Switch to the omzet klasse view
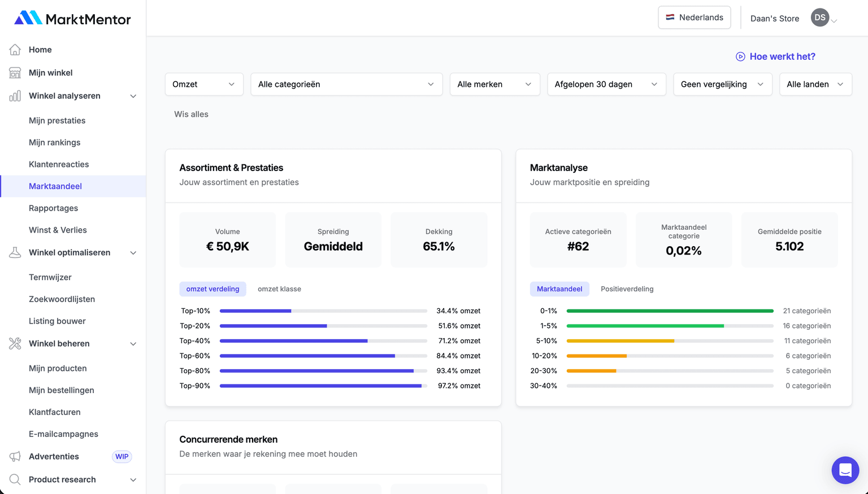The width and height of the screenshot is (868, 494). 279,288
